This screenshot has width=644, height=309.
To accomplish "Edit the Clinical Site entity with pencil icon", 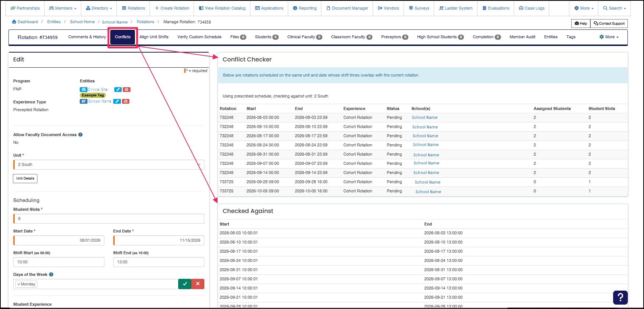I will [x=118, y=89].
